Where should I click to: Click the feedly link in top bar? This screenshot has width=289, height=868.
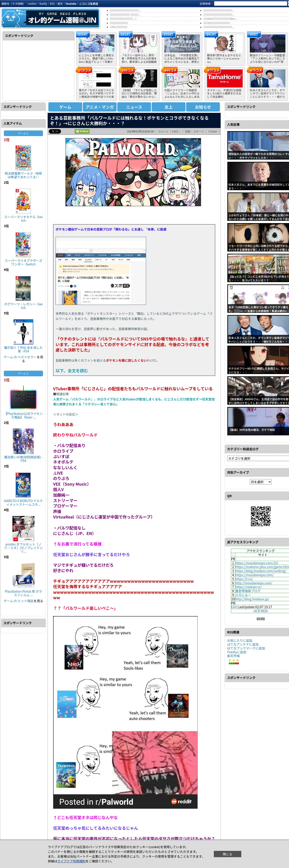[x=43, y=4]
